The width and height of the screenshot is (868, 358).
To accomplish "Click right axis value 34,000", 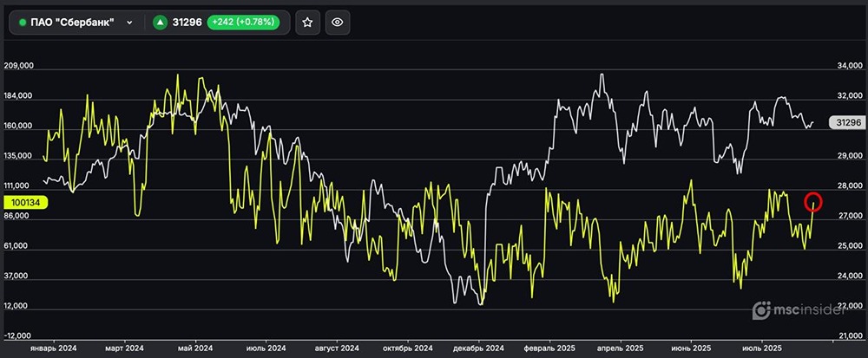I will [x=849, y=66].
